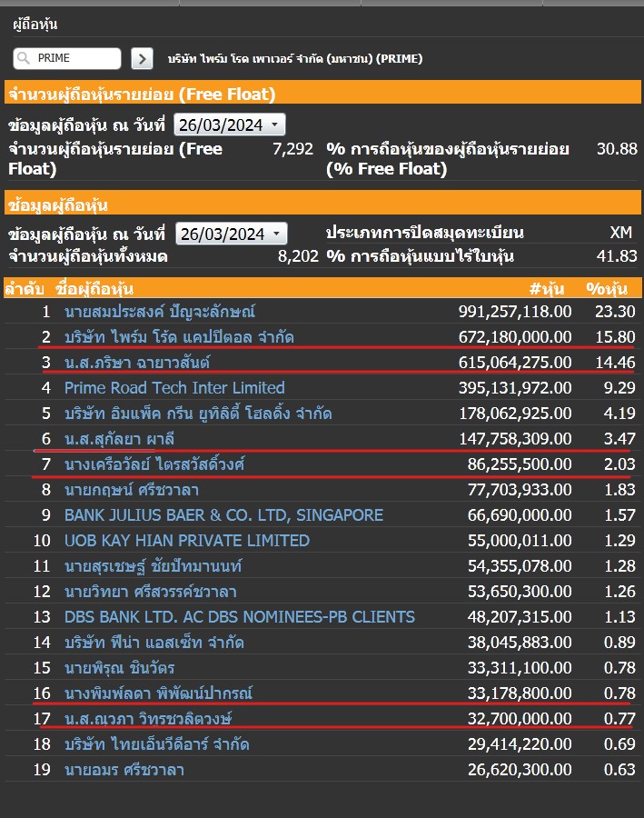
Task: Click the magnifier icon in the symbol search box
Action: click(x=24, y=58)
